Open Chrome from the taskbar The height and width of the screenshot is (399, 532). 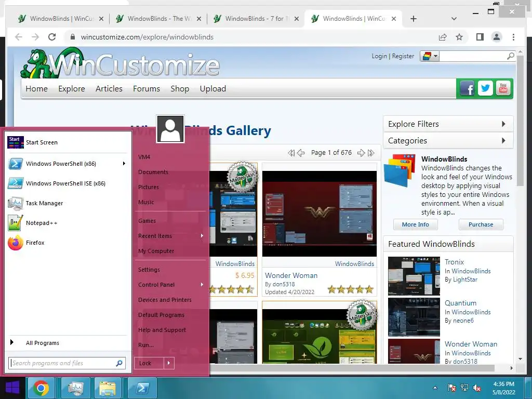click(41, 388)
